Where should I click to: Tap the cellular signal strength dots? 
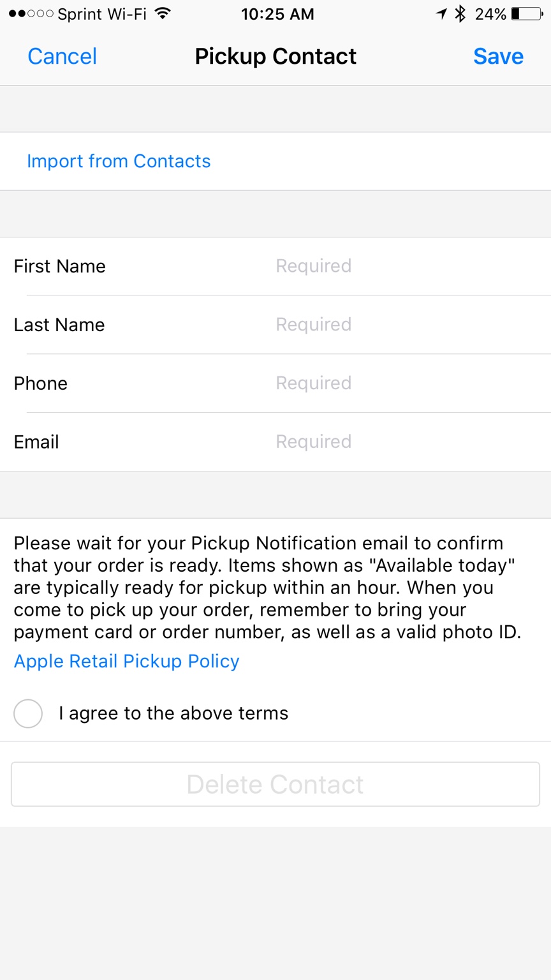pos(31,13)
